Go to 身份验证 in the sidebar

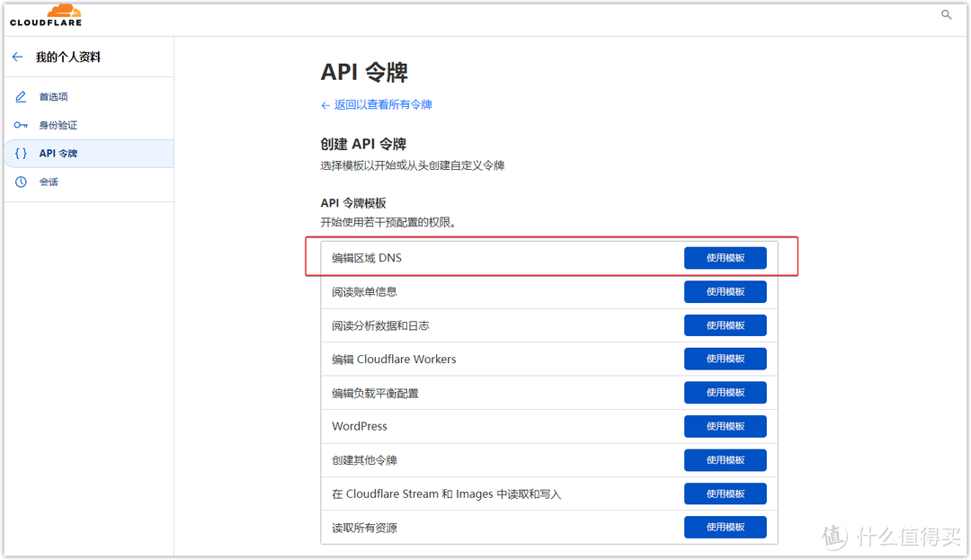tap(58, 125)
